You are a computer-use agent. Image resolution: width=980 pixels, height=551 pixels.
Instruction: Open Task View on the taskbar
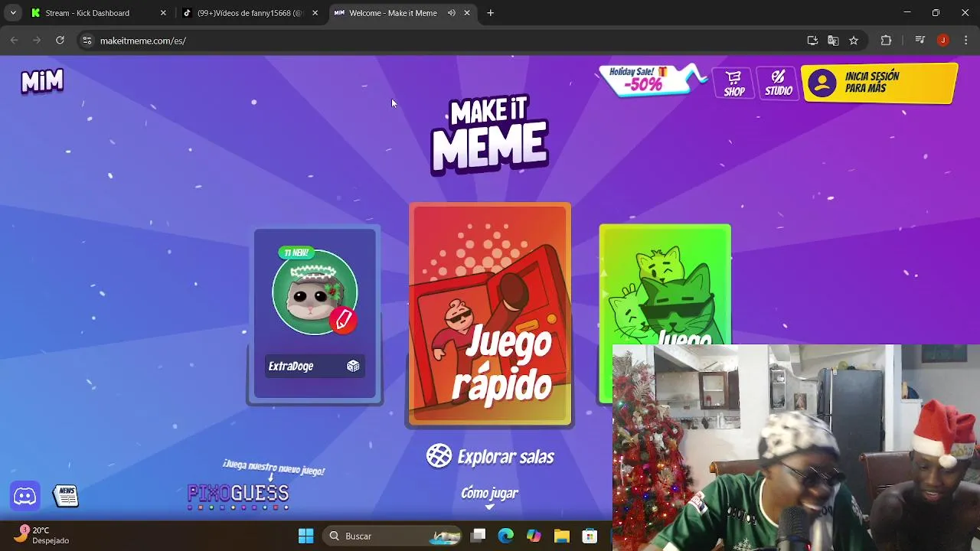(478, 536)
